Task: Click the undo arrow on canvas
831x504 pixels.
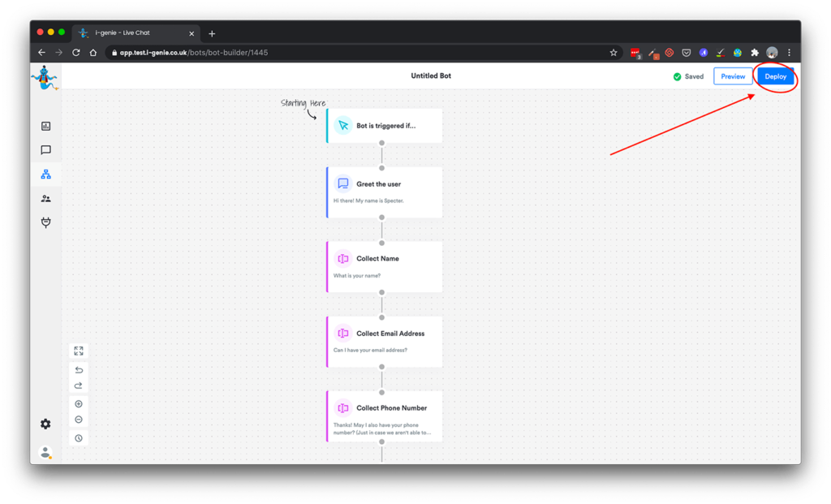Action: pyautogui.click(x=79, y=370)
